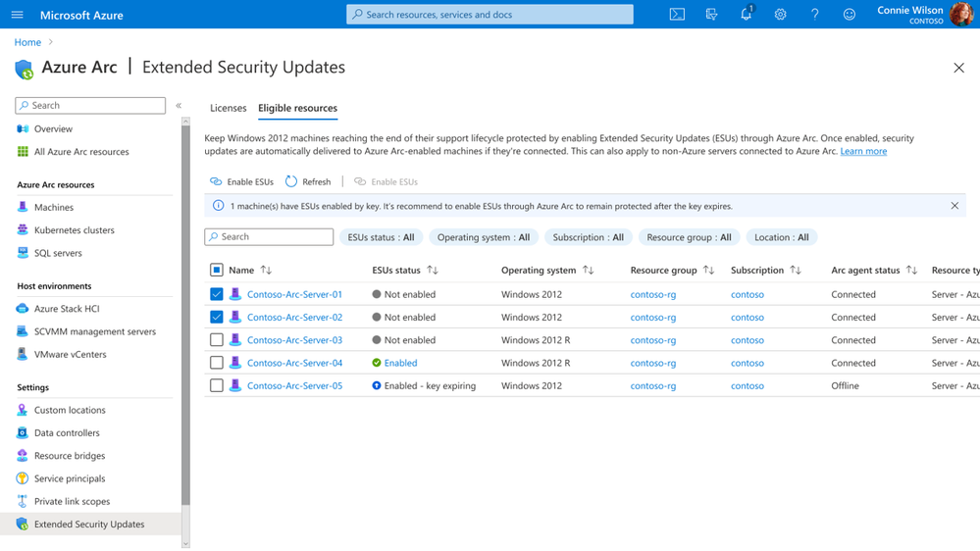Uncheck Contoso-Arc-Server-01 checkbox

(x=216, y=294)
